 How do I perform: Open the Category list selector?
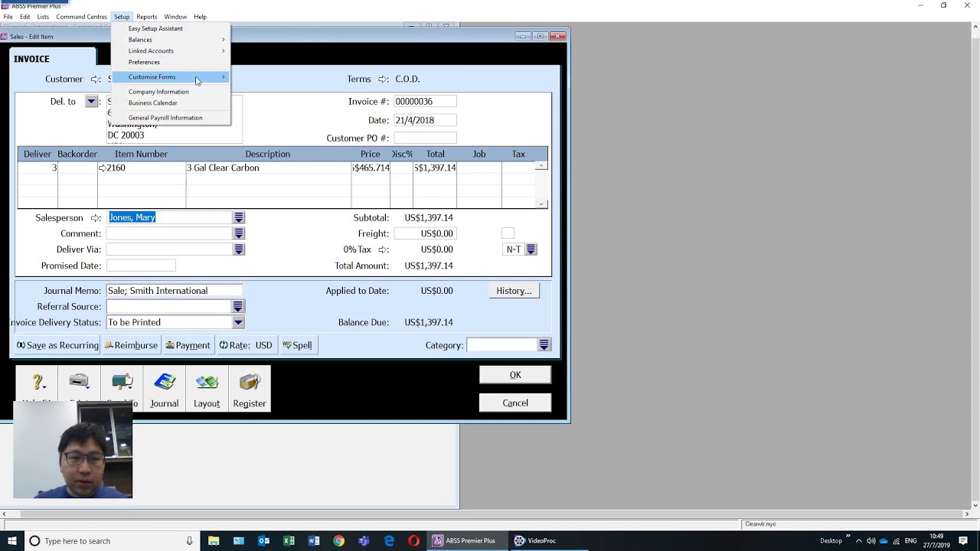click(x=544, y=345)
